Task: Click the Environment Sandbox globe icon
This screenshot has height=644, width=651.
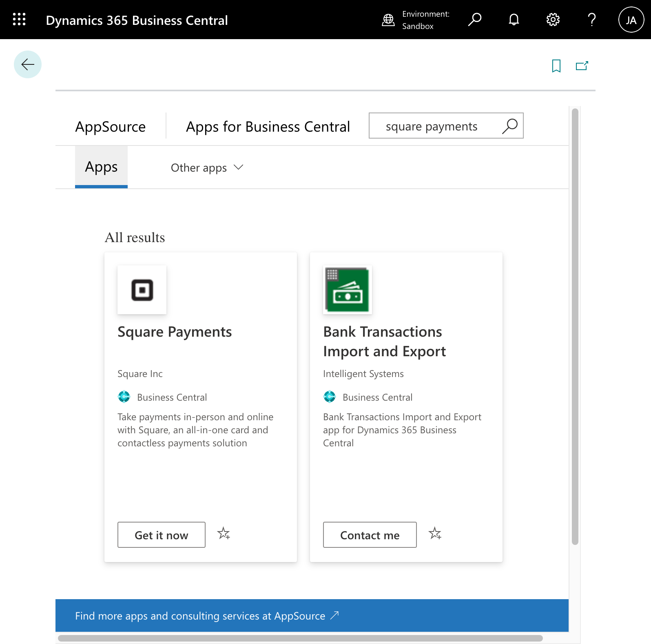Action: point(388,20)
